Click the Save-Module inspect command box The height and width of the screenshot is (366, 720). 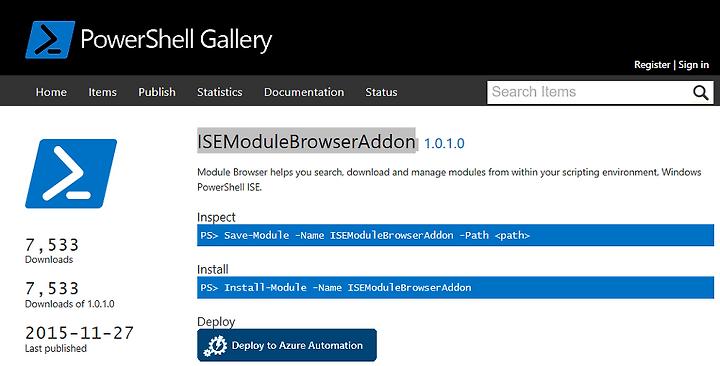[456, 235]
